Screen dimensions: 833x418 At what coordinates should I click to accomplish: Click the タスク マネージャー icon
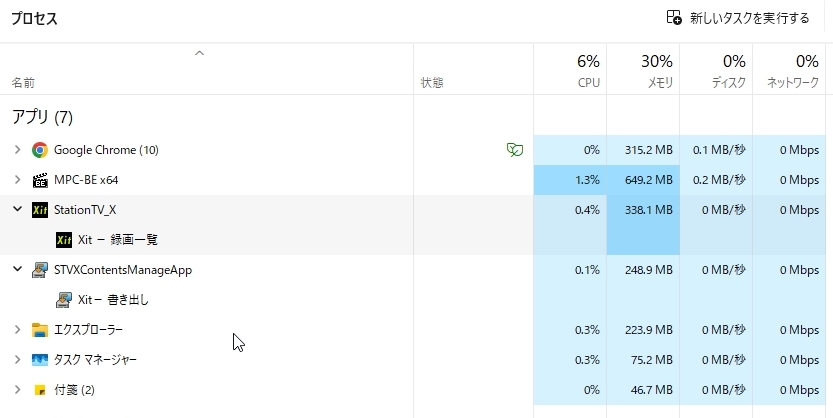pos(40,360)
